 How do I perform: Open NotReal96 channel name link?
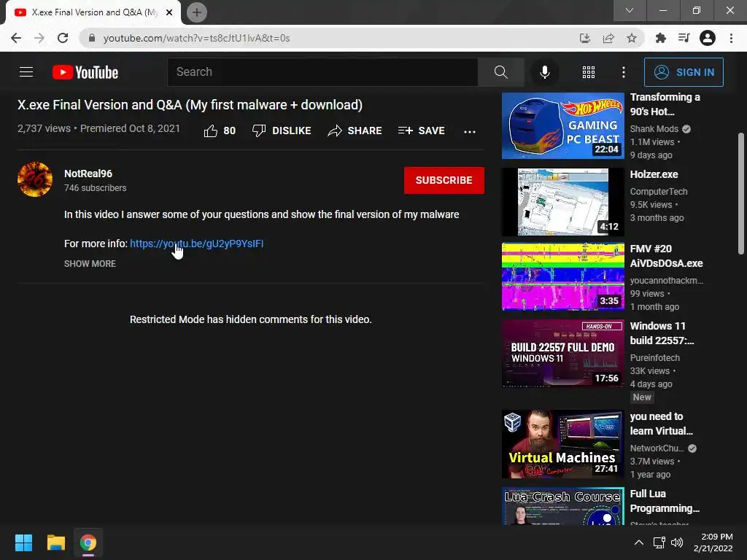(x=88, y=174)
